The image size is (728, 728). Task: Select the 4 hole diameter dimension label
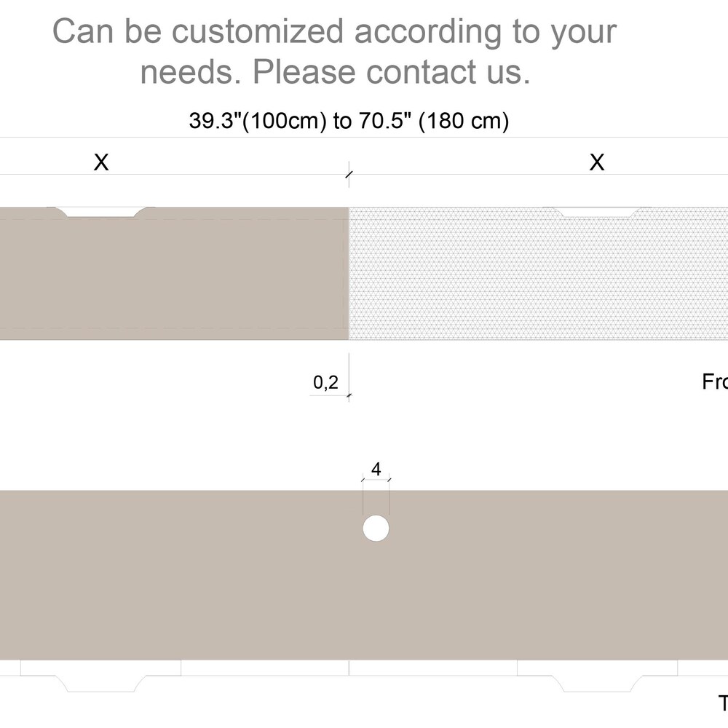pyautogui.click(x=376, y=470)
